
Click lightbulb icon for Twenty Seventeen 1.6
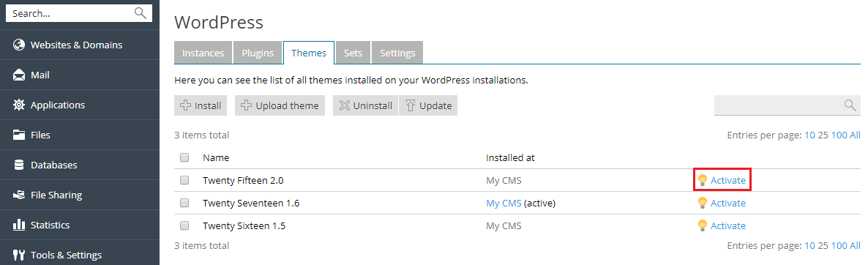(703, 203)
